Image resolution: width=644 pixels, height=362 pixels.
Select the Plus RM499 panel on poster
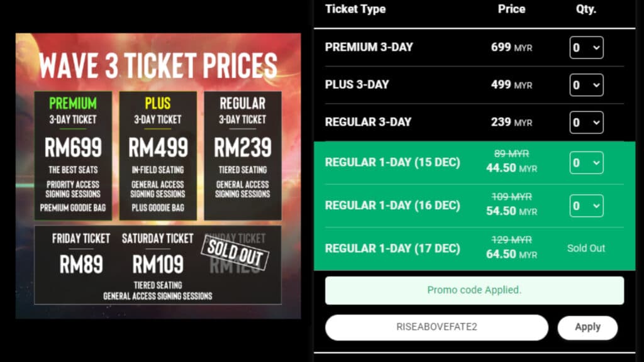(158, 156)
